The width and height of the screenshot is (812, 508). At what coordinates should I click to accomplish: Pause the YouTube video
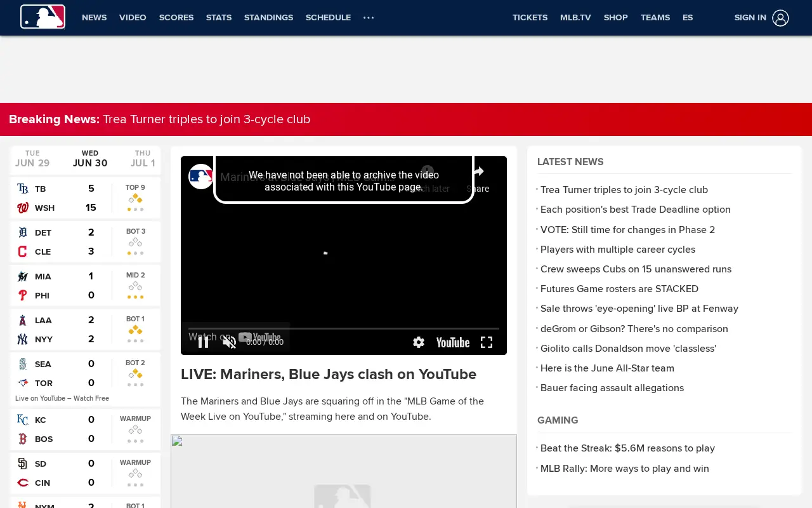point(203,342)
